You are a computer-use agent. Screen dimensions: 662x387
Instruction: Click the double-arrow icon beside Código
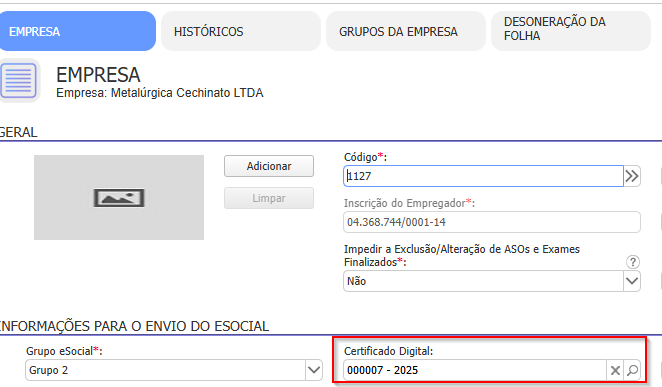(x=632, y=176)
